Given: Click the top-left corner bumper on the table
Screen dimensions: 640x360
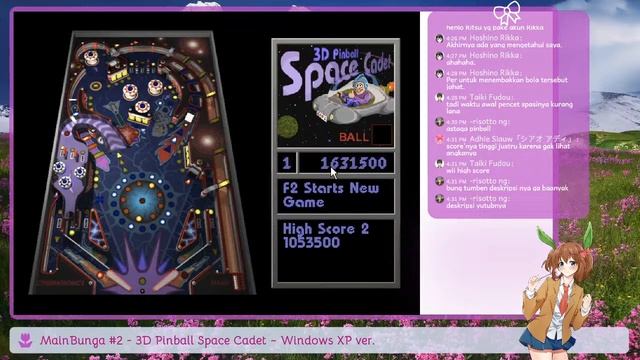Looking at the screenshot, I should coord(91,58).
